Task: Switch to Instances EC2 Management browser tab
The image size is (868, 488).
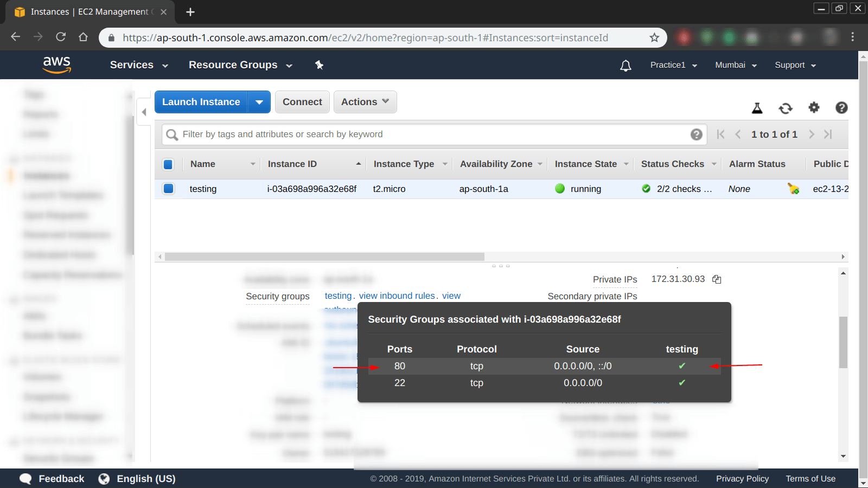Action: point(90,12)
